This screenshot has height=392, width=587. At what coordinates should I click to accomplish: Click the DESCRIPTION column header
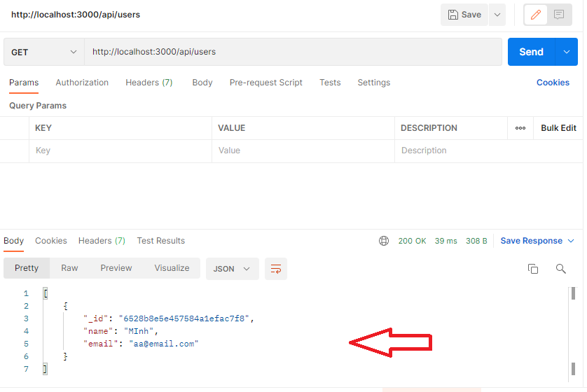(429, 128)
